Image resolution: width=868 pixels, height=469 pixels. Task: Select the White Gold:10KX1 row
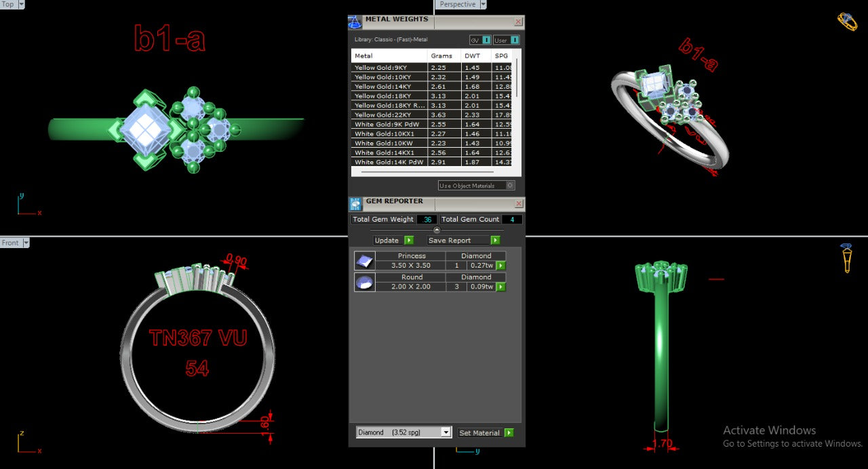click(x=431, y=134)
